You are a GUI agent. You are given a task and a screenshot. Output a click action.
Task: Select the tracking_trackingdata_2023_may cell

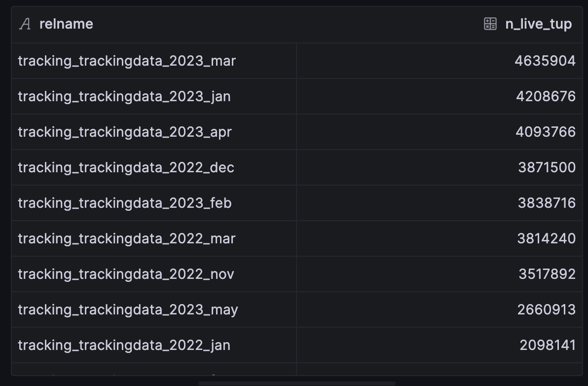154,309
